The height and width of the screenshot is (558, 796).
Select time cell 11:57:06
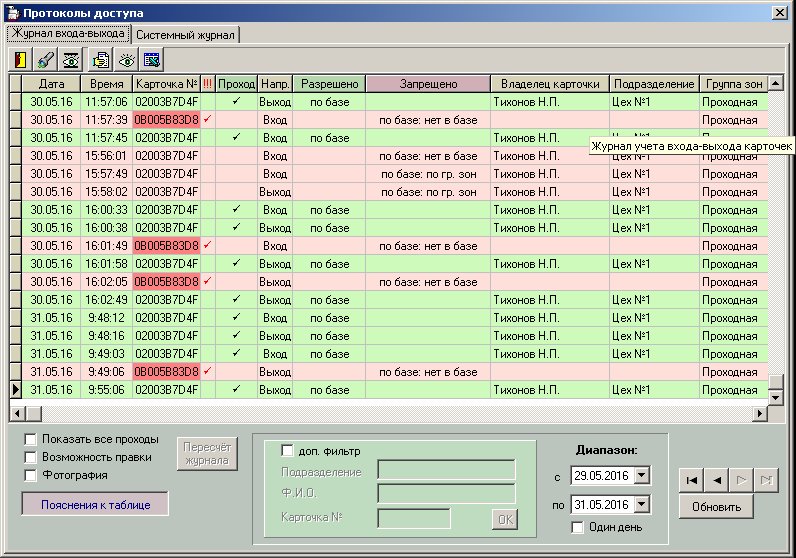coord(106,102)
